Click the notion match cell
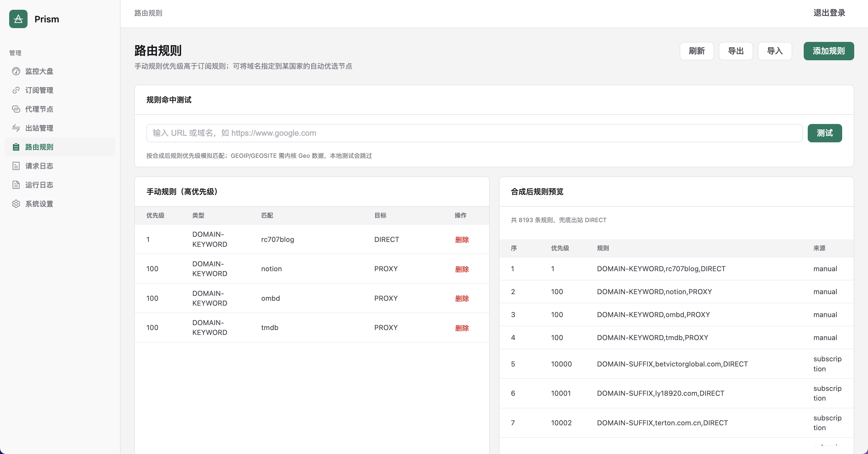This screenshot has height=454, width=868. [x=271, y=269]
